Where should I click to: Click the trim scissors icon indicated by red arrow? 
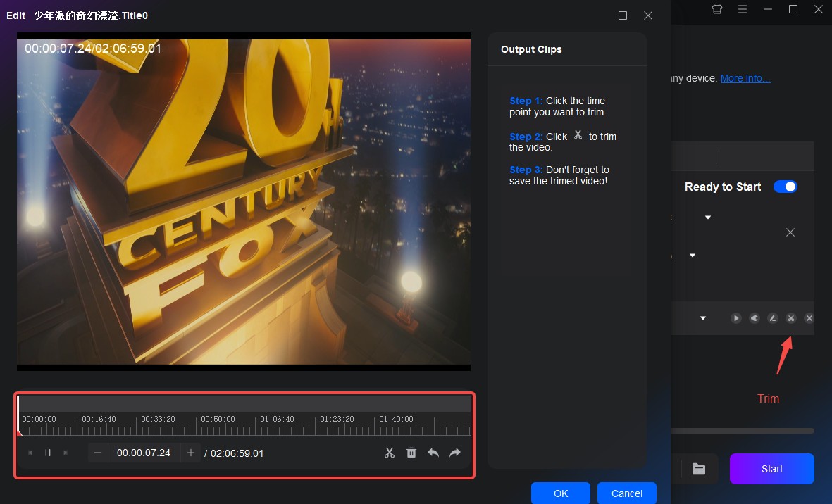[x=790, y=317]
